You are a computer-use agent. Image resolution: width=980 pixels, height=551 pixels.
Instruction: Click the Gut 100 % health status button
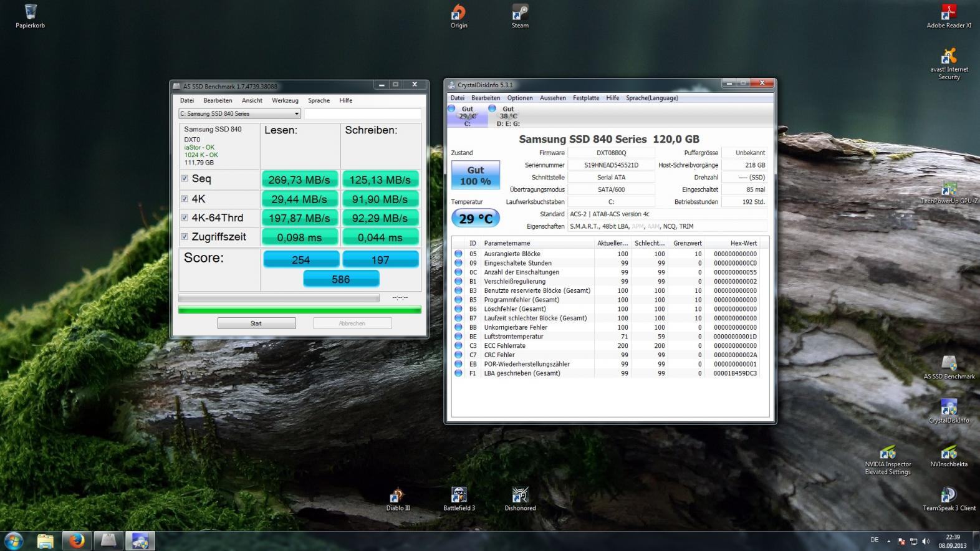[x=475, y=176]
